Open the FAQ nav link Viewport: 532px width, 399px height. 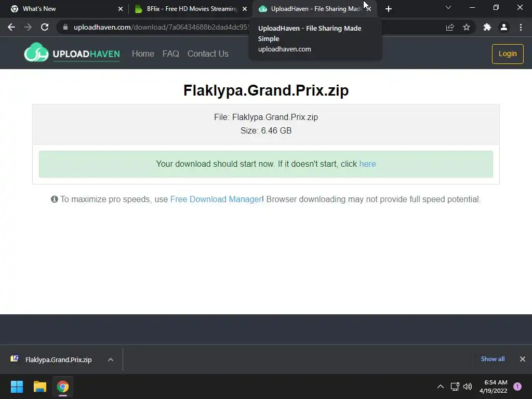point(170,54)
